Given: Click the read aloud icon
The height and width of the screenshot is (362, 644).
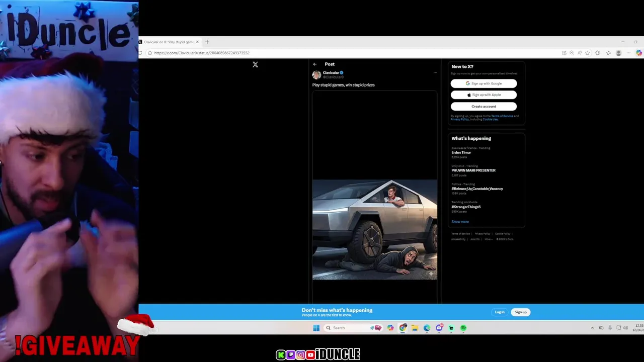Looking at the screenshot, I should pos(580,53).
